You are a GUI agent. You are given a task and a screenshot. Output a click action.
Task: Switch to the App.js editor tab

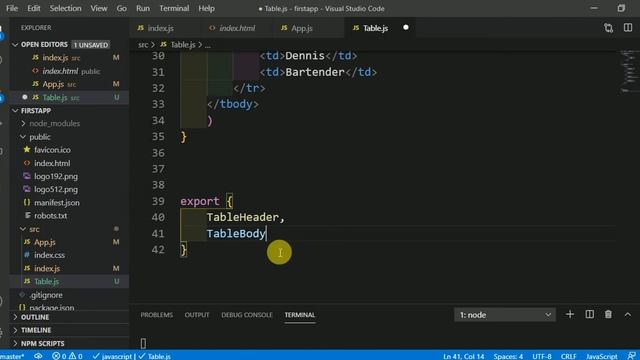point(302,28)
